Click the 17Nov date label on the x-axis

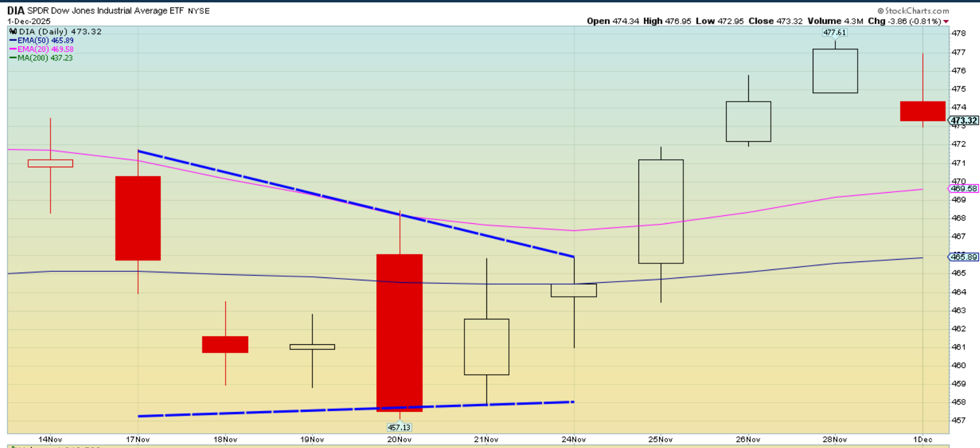coord(138,439)
